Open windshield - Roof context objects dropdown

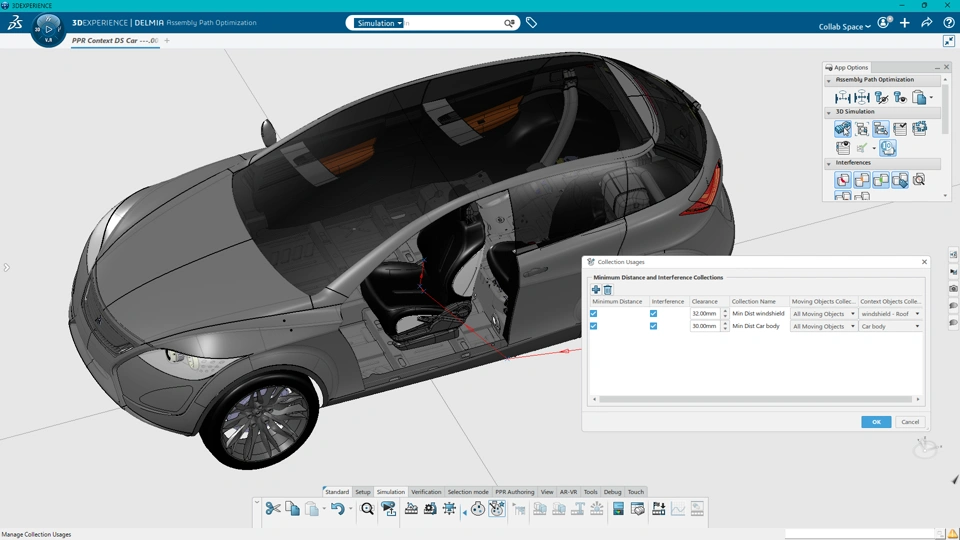(x=917, y=314)
